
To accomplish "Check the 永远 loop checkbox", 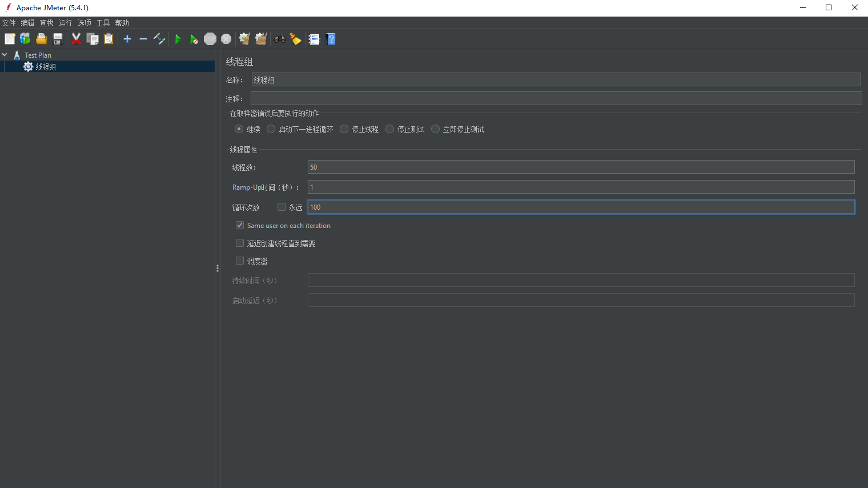I will pos(282,207).
